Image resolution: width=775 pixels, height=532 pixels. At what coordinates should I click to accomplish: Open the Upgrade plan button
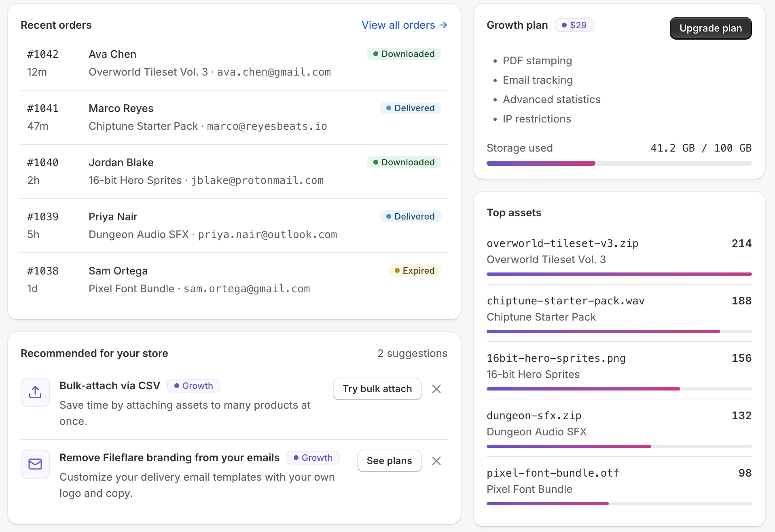tap(711, 28)
